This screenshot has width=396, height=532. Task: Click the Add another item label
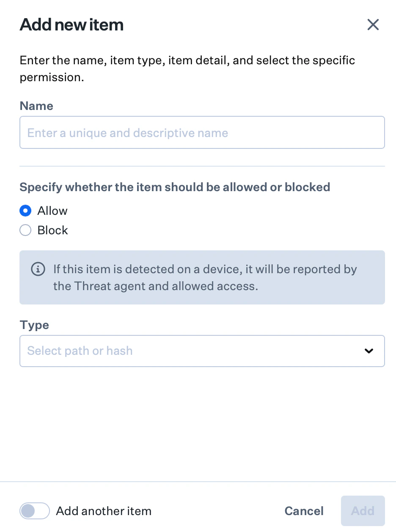tap(103, 511)
